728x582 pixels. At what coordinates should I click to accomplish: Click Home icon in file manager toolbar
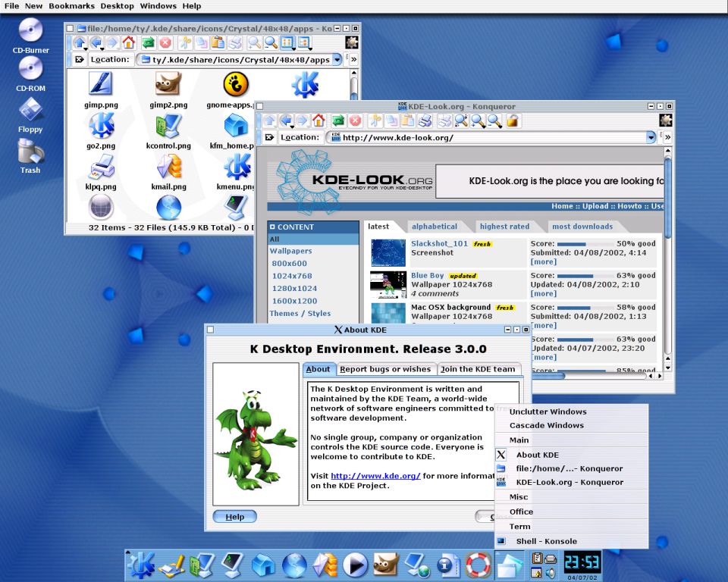tap(129, 42)
